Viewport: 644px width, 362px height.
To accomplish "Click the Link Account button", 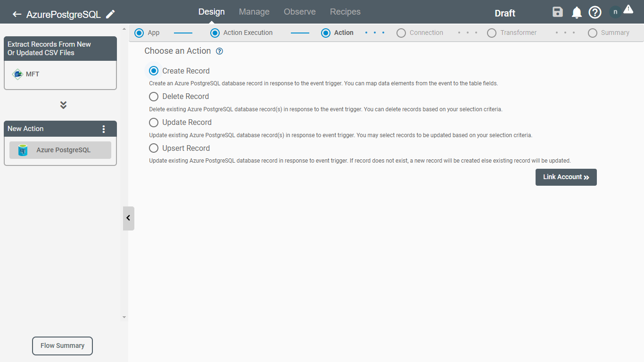I will [566, 177].
